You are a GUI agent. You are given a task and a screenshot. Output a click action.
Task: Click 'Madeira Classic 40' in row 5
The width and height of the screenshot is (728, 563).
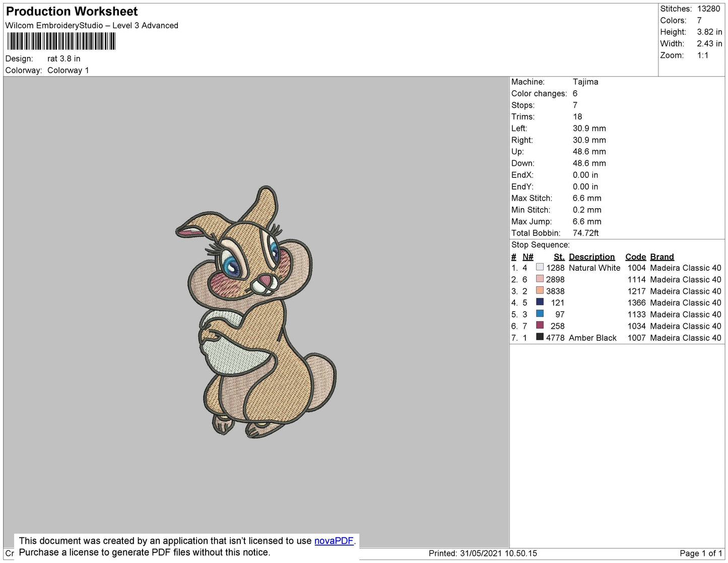[686, 314]
